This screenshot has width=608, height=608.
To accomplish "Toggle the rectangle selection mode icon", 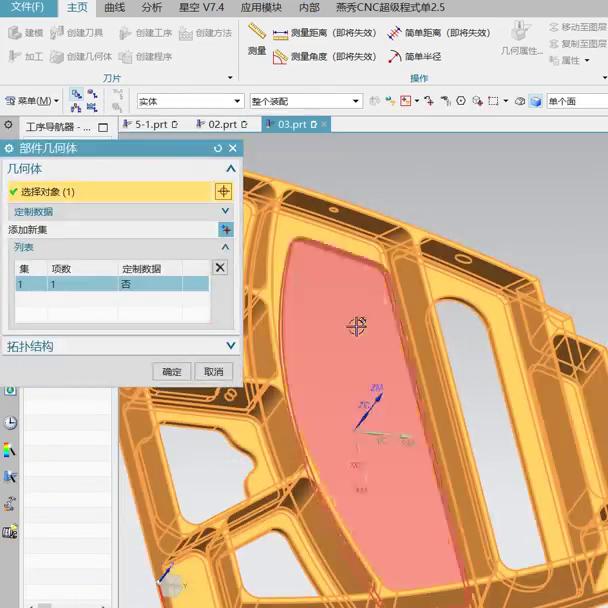I will pyautogui.click(x=493, y=101).
